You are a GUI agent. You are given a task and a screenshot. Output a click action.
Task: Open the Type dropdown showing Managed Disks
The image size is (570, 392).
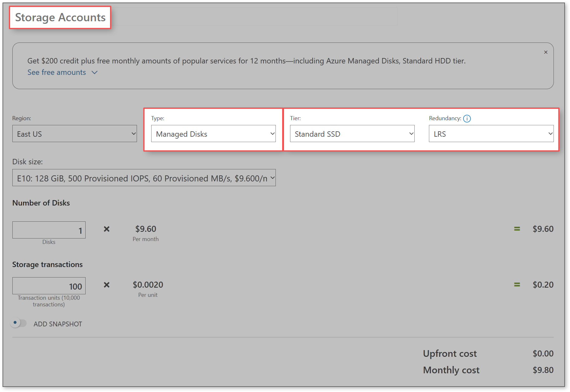[x=214, y=134]
